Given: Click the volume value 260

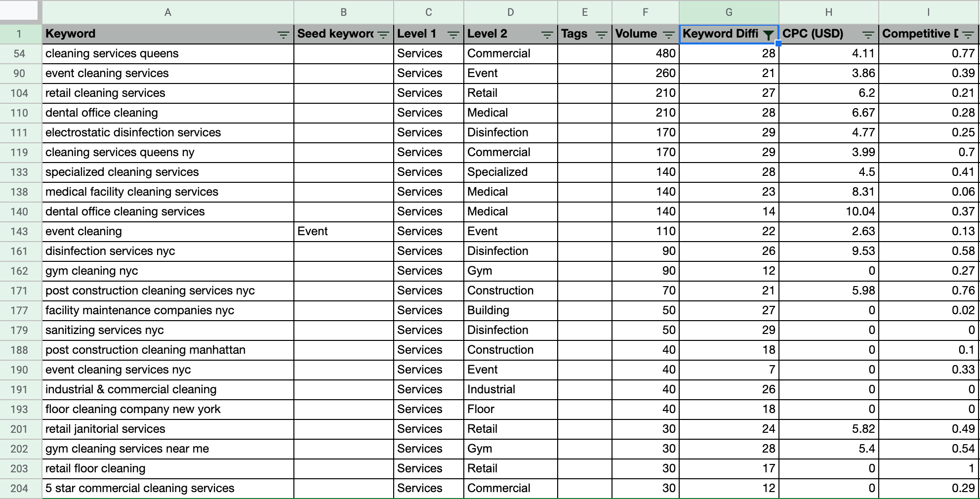Looking at the screenshot, I should click(646, 74).
